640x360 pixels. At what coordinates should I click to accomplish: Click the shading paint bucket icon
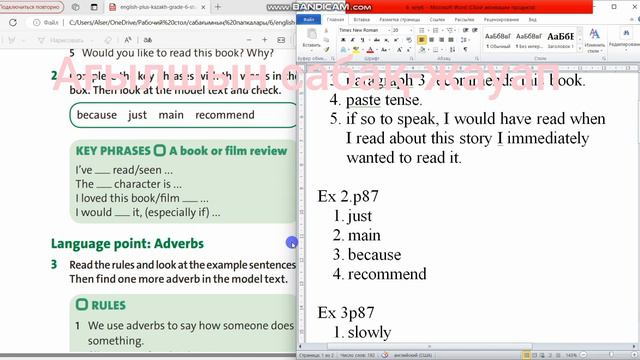pyautogui.click(x=423, y=49)
